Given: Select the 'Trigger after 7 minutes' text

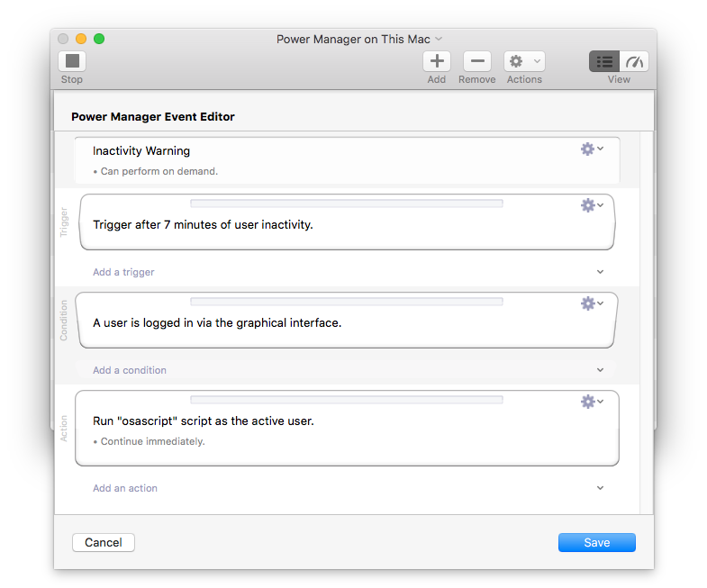Looking at the screenshot, I should tap(203, 224).
